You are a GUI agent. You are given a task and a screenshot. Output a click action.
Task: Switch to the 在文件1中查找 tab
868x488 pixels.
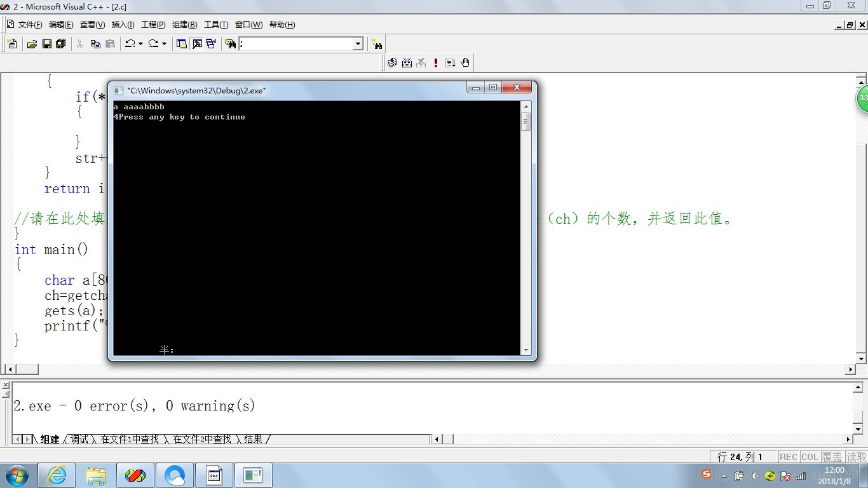(130, 439)
